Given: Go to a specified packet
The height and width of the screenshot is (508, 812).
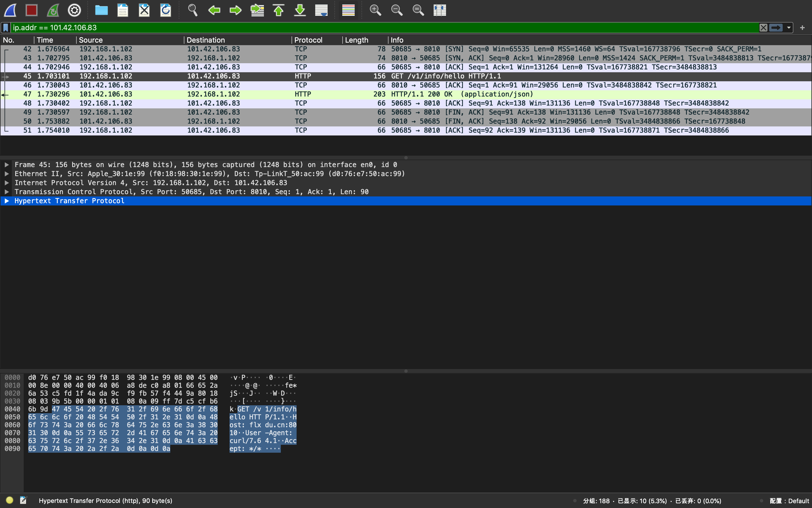Looking at the screenshot, I should click(257, 10).
